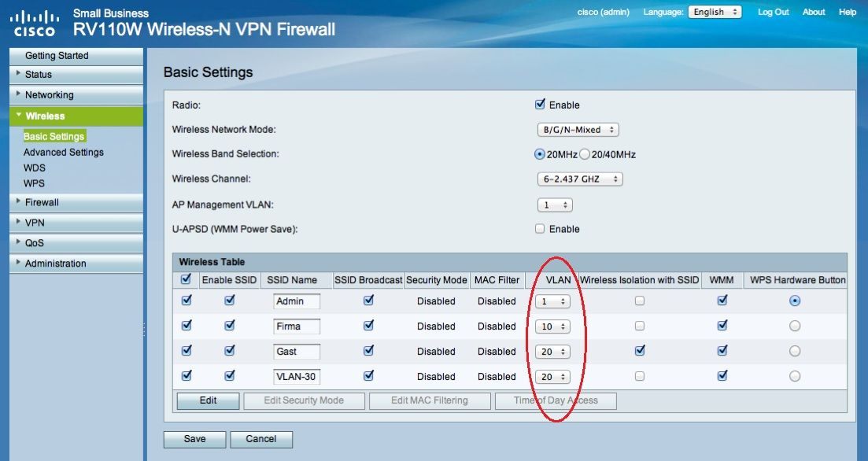868x461 pixels.
Task: Open AP Management VLAN dropdown
Action: click(555, 205)
